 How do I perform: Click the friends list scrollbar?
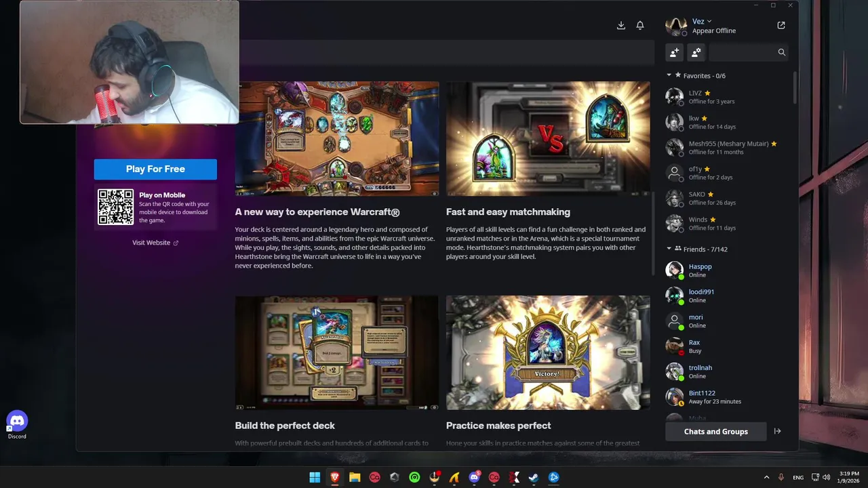794,88
